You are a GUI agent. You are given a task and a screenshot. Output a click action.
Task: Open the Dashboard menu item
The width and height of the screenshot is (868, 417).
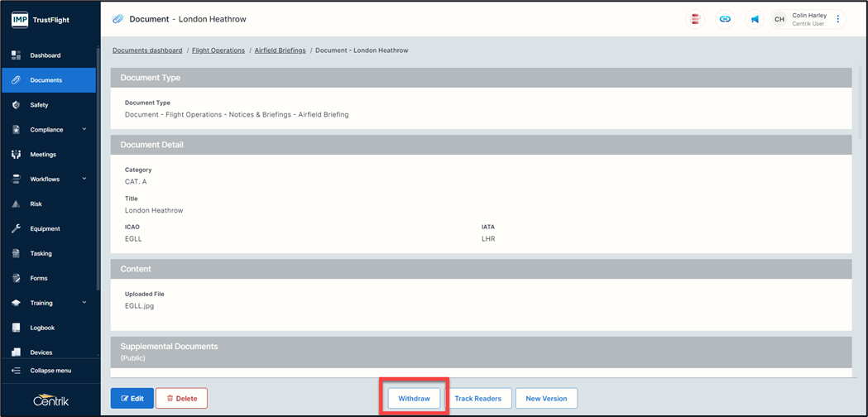point(48,55)
